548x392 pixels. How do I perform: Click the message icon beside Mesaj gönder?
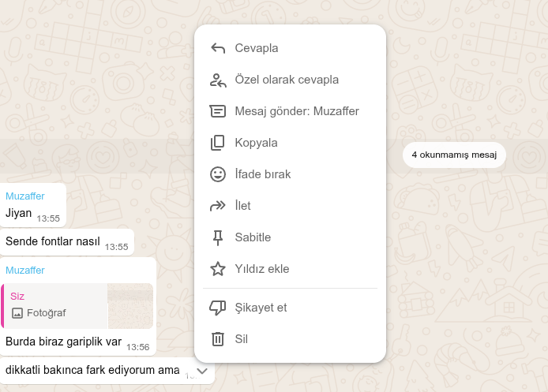[218, 111]
